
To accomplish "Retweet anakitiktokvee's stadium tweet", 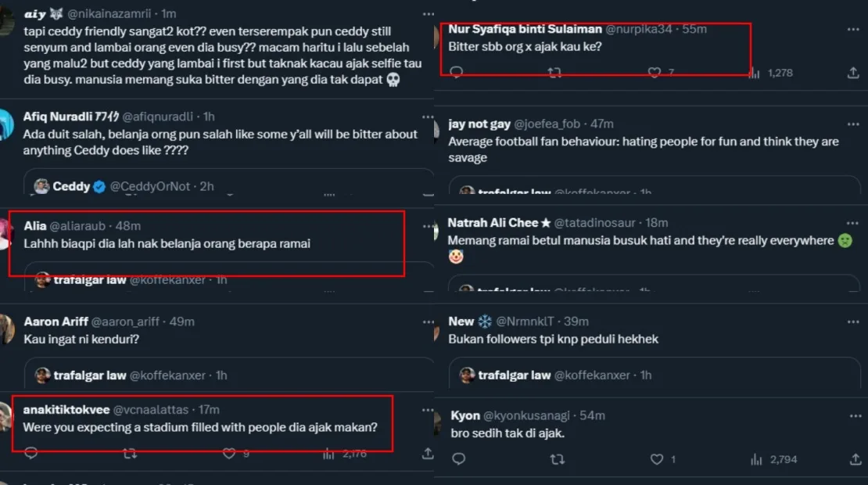I will (x=131, y=453).
